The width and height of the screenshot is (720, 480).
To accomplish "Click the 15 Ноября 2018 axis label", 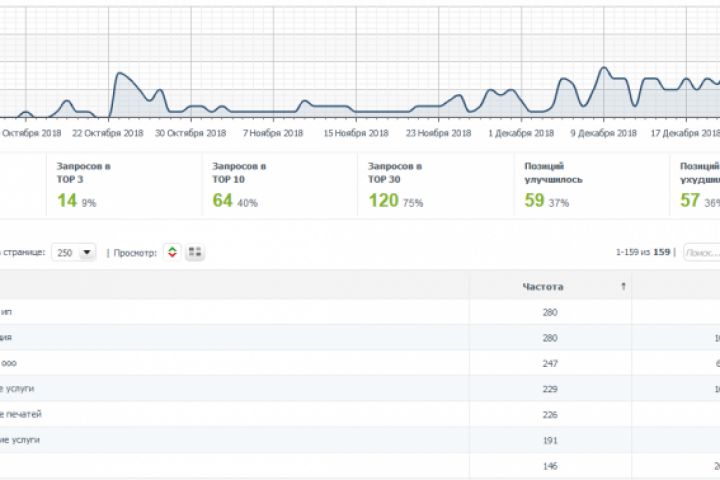I will click(356, 133).
